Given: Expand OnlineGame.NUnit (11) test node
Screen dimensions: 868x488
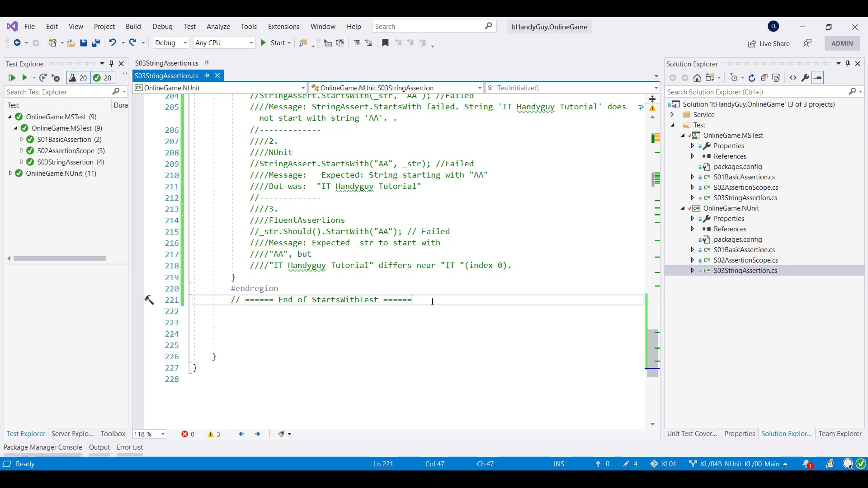Looking at the screenshot, I should point(10,173).
